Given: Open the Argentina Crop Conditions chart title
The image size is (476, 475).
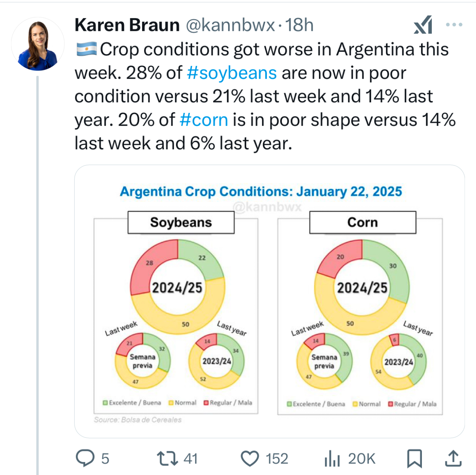Looking at the screenshot, I should point(260,192).
